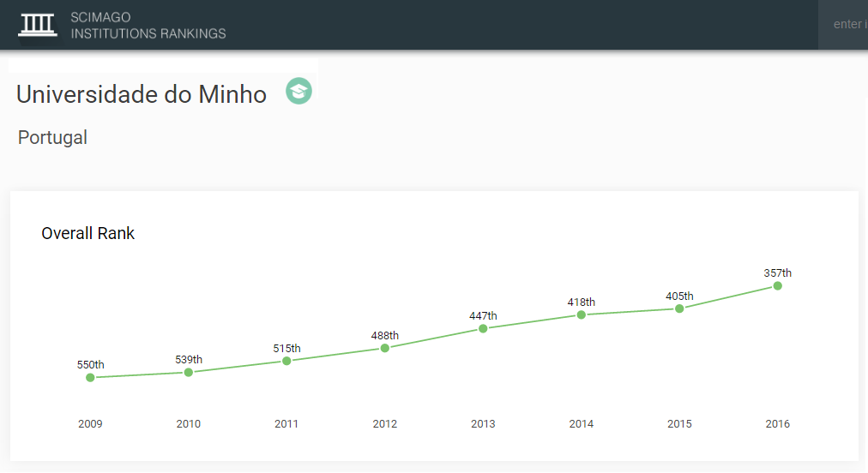This screenshot has width=868, height=473.
Task: Click the 2014 axis label
Action: (x=582, y=424)
